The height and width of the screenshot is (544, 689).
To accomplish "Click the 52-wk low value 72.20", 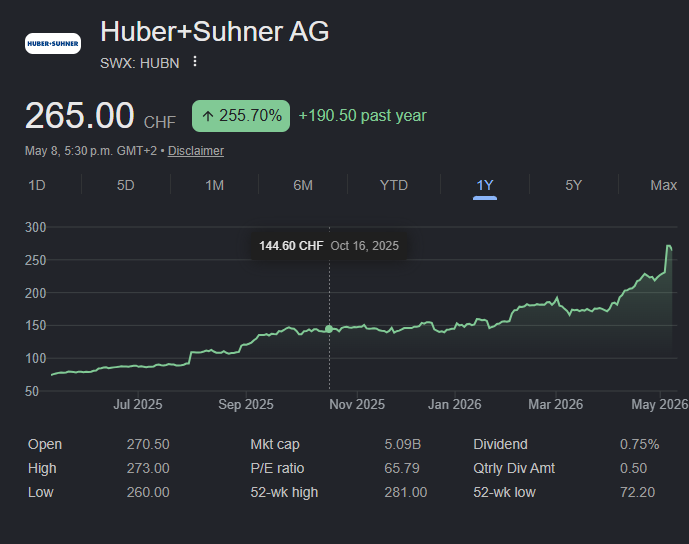I will [x=638, y=492].
